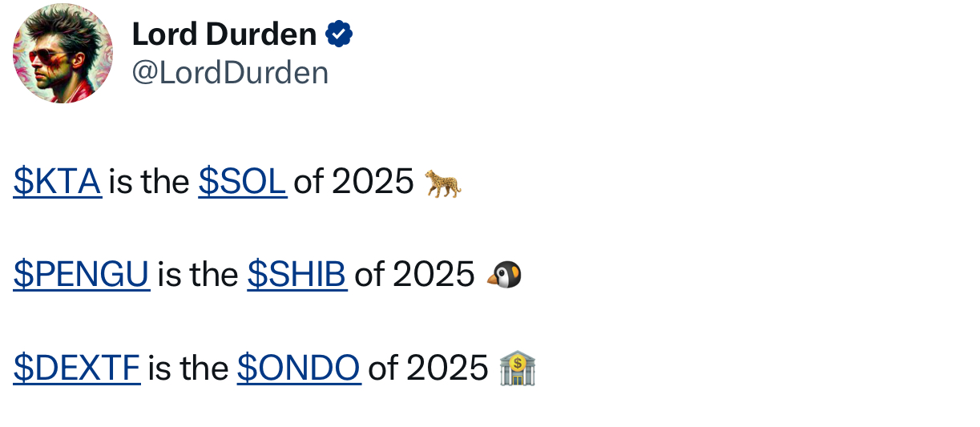This screenshot has width=980, height=427.
Task: Open the $ONDO cashtag link
Action: (x=298, y=369)
